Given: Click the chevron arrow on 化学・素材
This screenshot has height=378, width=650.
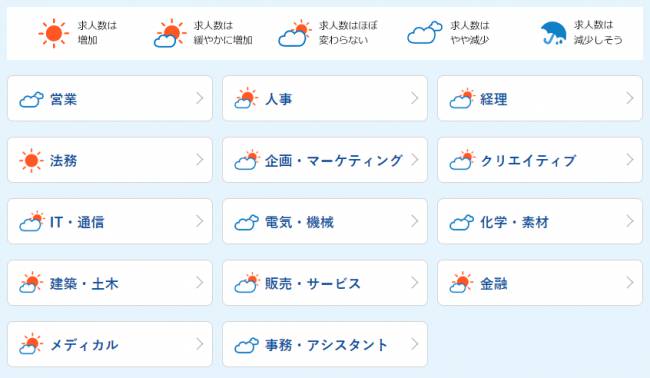Looking at the screenshot, I should pyautogui.click(x=630, y=221).
